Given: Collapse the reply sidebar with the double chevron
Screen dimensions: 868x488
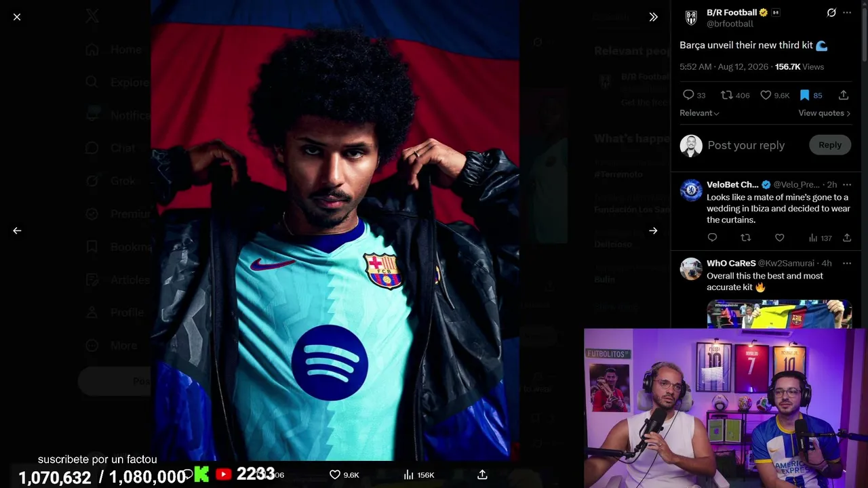Looking at the screenshot, I should tap(653, 17).
